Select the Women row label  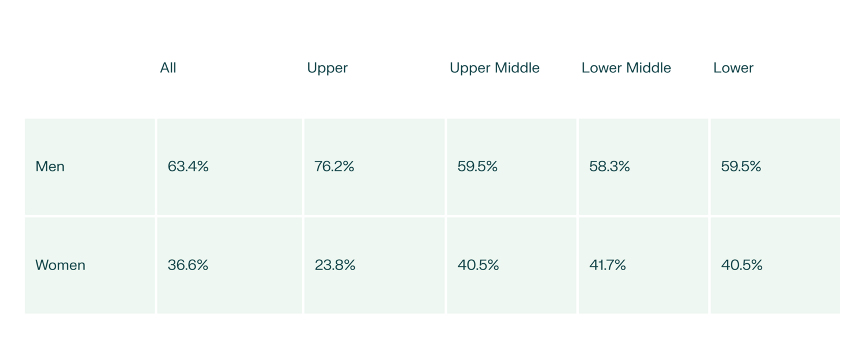(x=60, y=265)
